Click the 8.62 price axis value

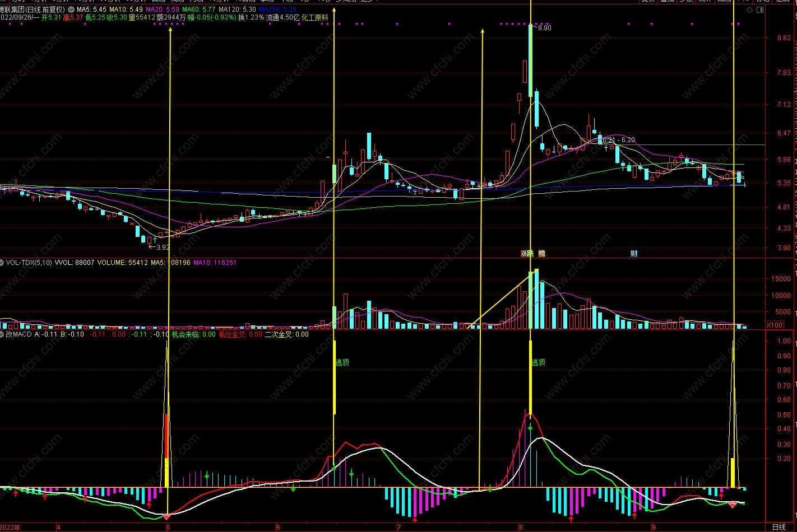click(x=784, y=38)
